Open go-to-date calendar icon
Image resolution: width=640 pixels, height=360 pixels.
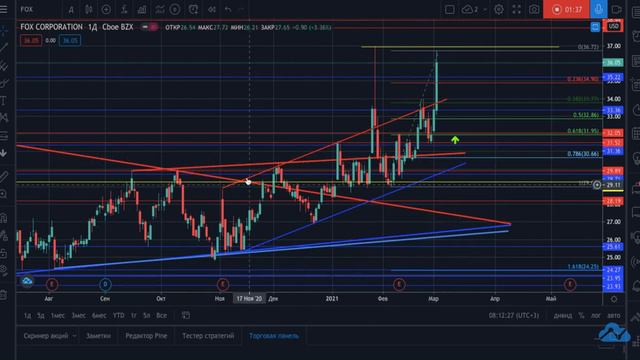[186, 315]
